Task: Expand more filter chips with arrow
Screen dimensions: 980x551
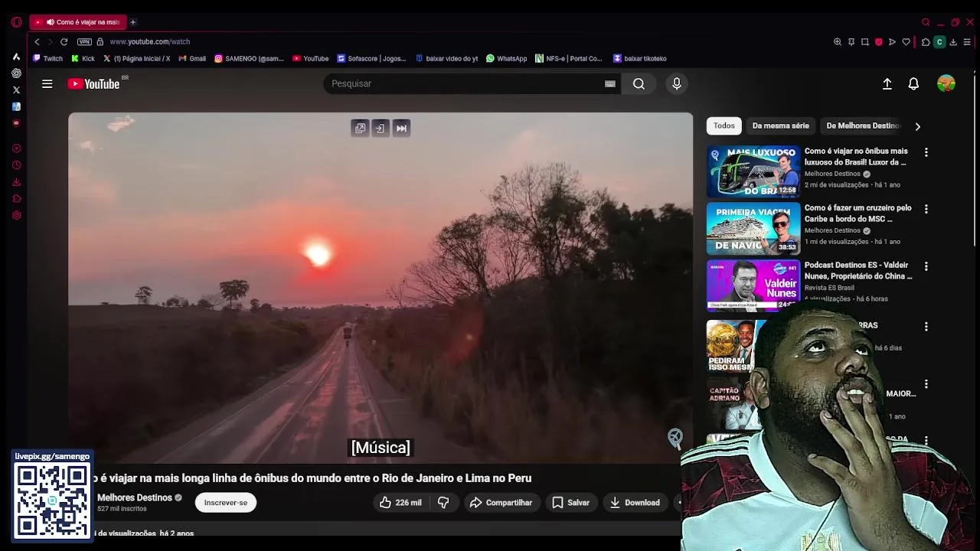Action: 917,126
